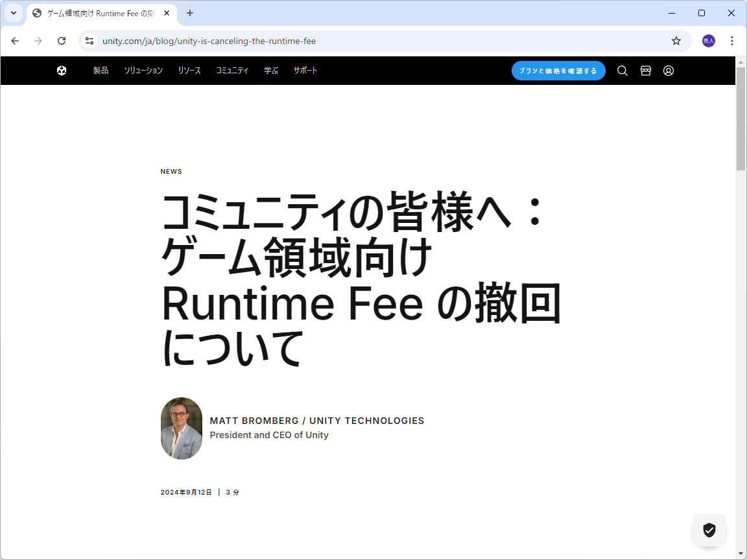Click Matt Bromberg's author photo
The image size is (747, 560).
click(182, 428)
